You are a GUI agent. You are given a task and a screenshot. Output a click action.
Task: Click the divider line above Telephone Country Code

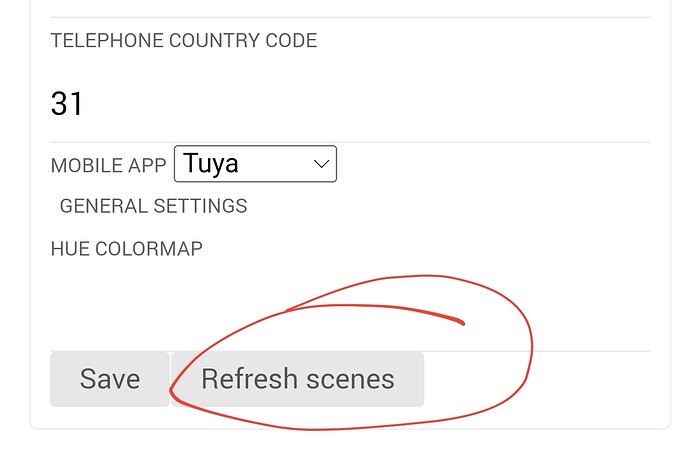(x=350, y=17)
